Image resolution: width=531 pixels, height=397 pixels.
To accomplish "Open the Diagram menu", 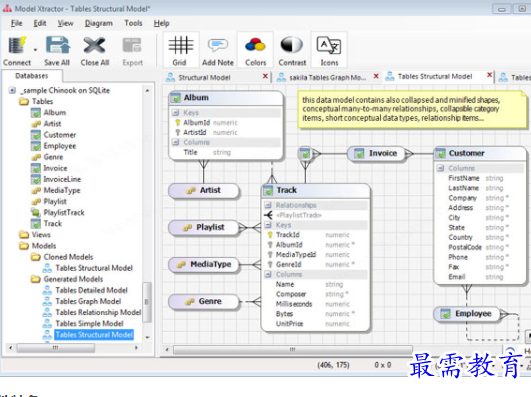I will 99,23.
